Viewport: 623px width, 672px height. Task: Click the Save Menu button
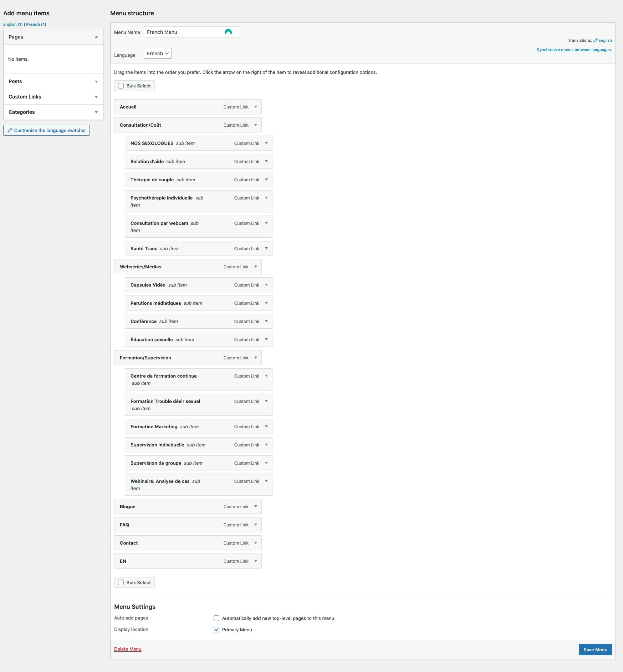tap(595, 650)
